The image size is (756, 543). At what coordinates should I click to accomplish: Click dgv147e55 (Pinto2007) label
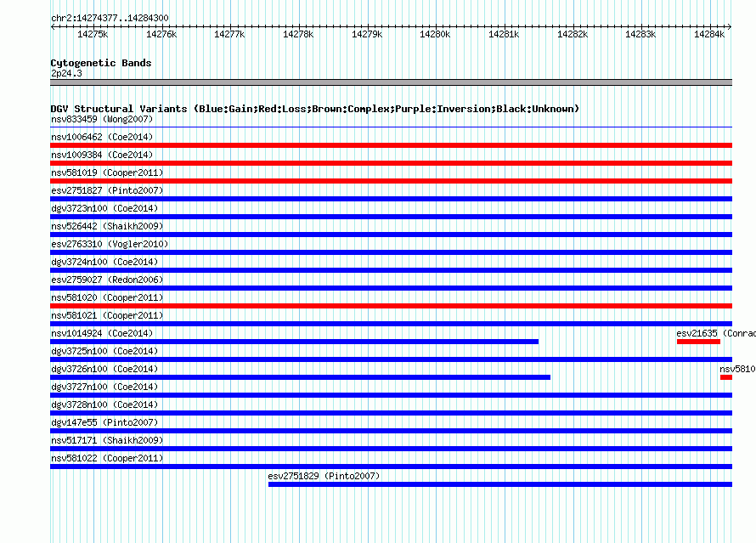pos(104,422)
